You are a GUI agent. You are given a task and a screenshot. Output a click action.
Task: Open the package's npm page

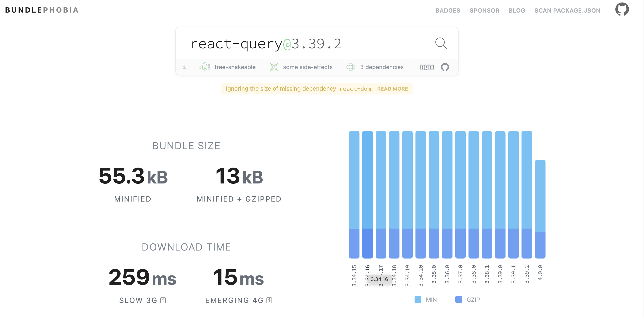427,67
